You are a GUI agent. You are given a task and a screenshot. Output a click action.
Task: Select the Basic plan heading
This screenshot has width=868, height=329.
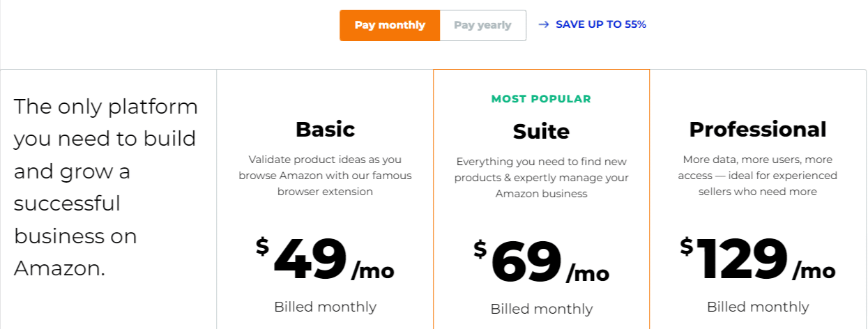[x=325, y=129]
